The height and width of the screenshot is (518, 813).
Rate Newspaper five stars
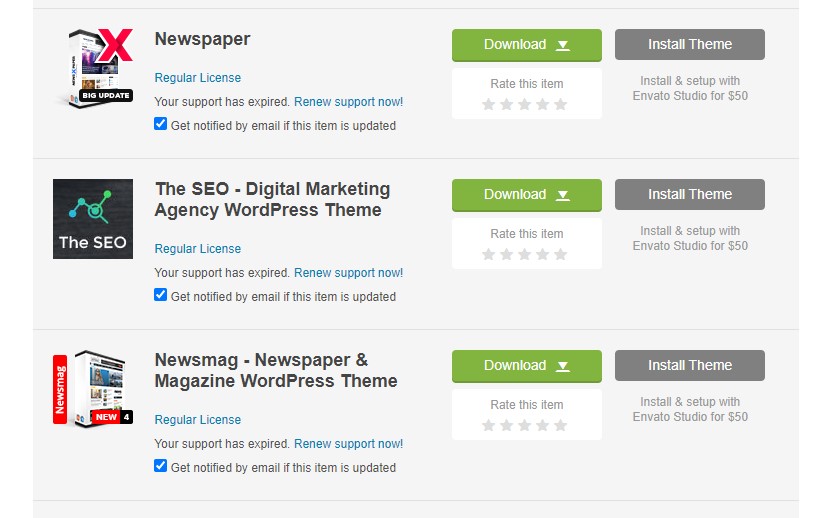(560, 104)
